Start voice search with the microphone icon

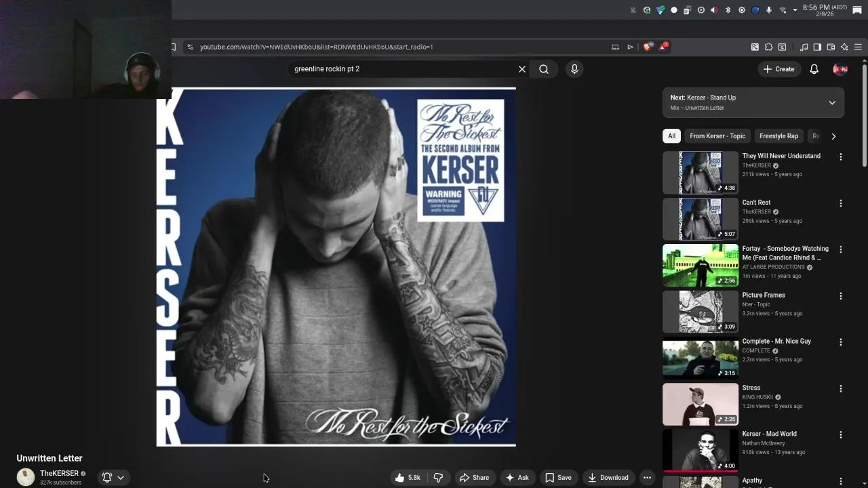pos(574,69)
